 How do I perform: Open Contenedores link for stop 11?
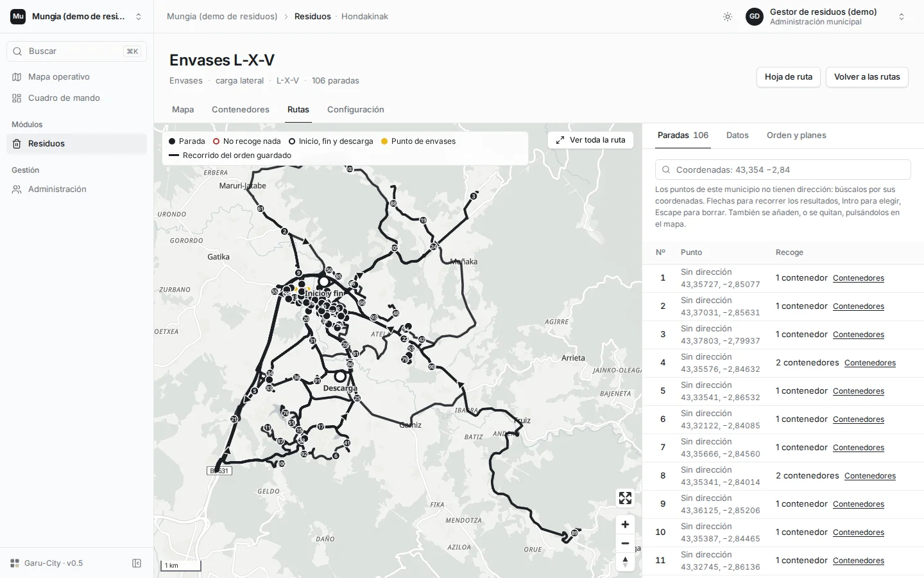coord(859,561)
